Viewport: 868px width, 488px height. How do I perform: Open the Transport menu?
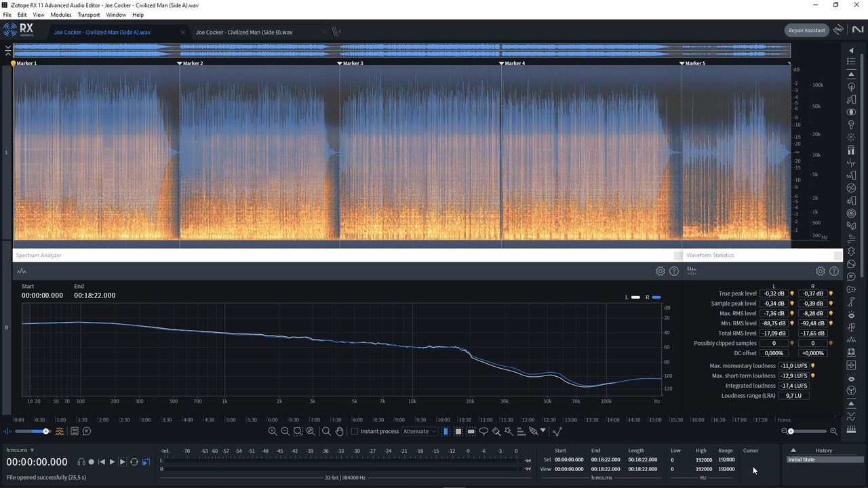(89, 14)
